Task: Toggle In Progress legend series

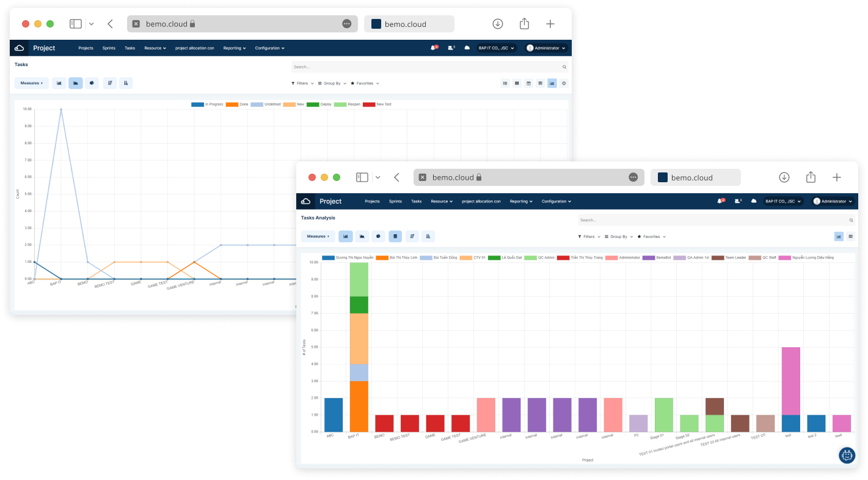Action: pos(207,105)
